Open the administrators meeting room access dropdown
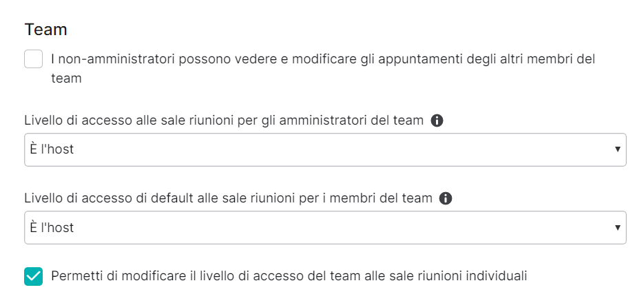 [325, 149]
